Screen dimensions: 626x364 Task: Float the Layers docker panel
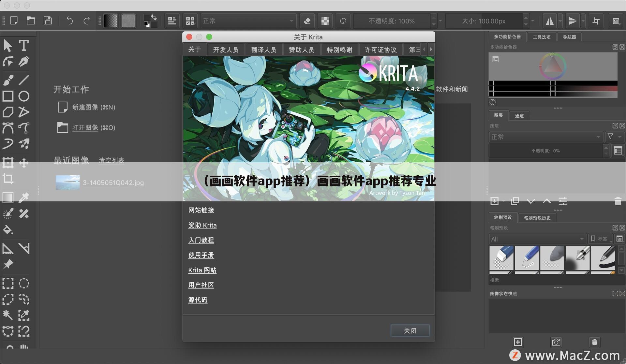pyautogui.click(x=615, y=125)
